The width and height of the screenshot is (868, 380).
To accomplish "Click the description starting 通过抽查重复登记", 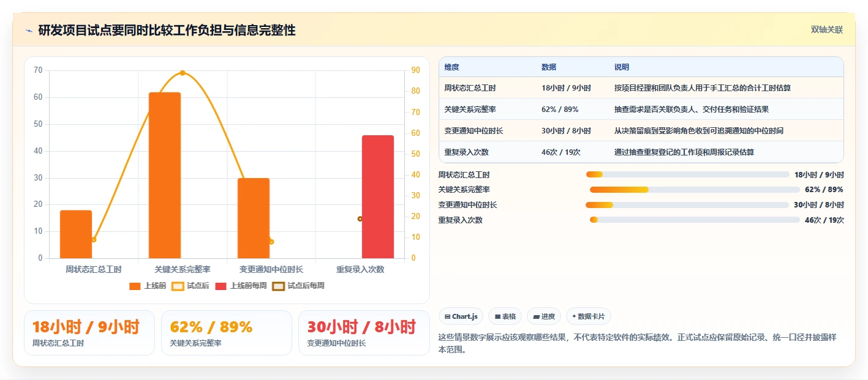I will (x=684, y=152).
